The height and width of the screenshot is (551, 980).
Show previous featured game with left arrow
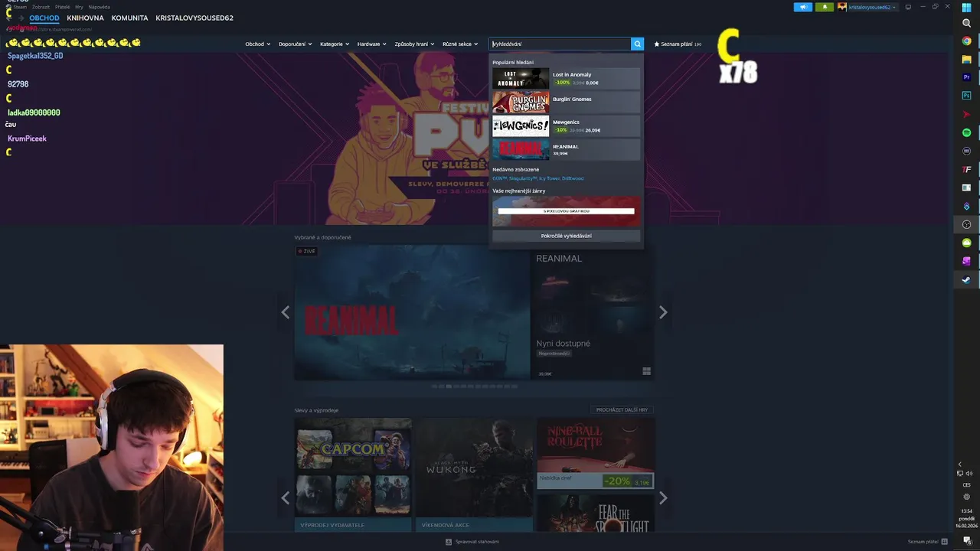[x=286, y=312]
